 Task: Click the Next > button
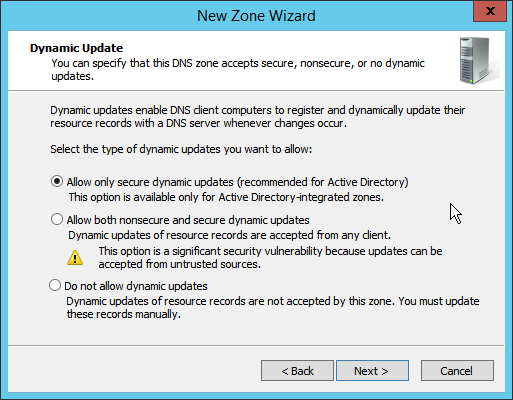click(x=372, y=370)
